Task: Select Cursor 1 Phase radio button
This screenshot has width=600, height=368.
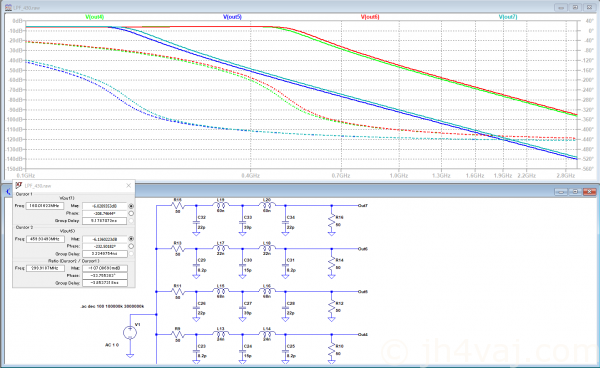Action: [131, 213]
